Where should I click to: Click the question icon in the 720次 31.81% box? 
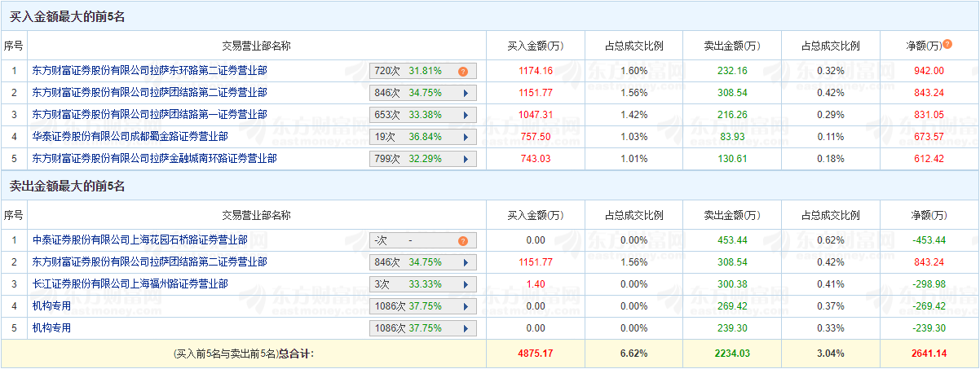point(462,71)
